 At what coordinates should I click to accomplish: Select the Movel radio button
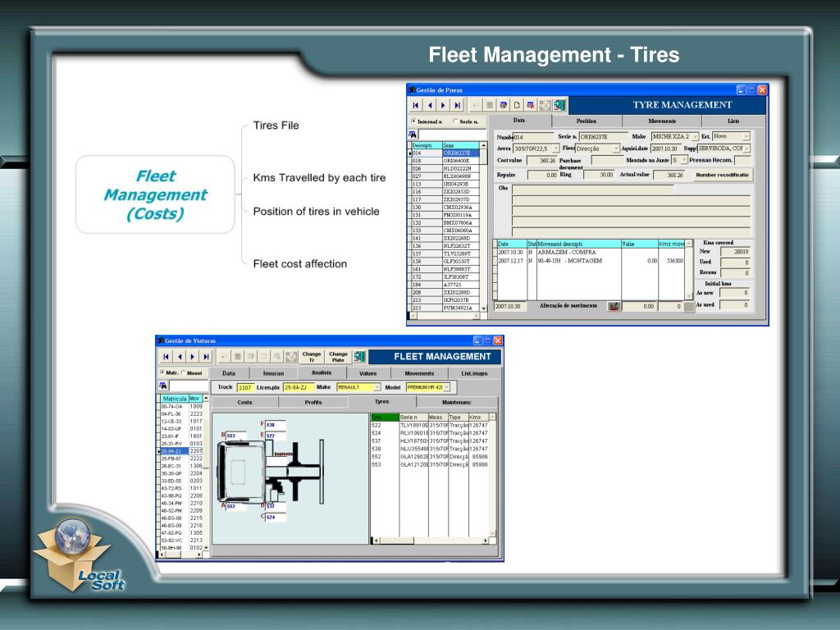click(183, 372)
